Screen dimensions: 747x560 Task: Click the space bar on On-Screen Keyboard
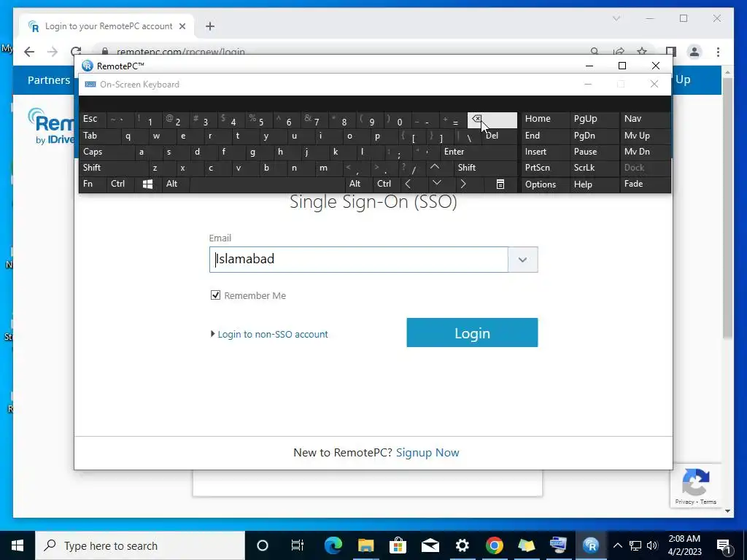(x=268, y=184)
